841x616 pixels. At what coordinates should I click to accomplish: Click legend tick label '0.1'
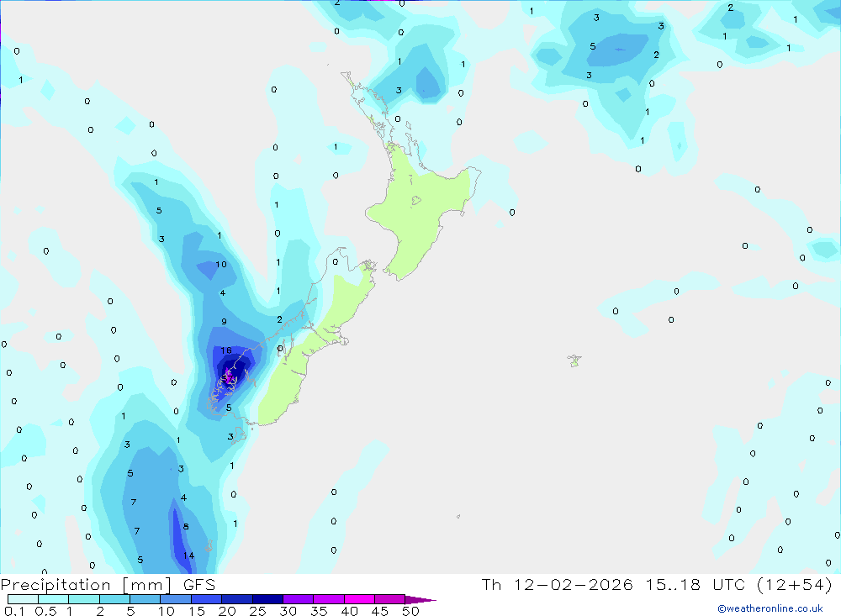[14, 611]
